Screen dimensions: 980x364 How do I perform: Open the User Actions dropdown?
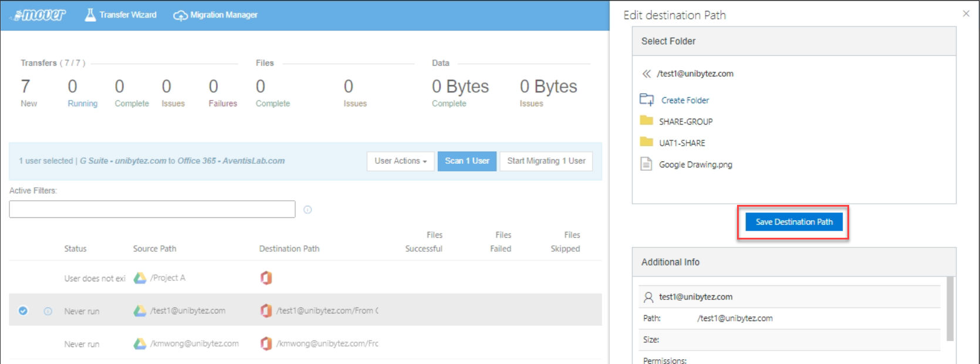pyautogui.click(x=400, y=161)
